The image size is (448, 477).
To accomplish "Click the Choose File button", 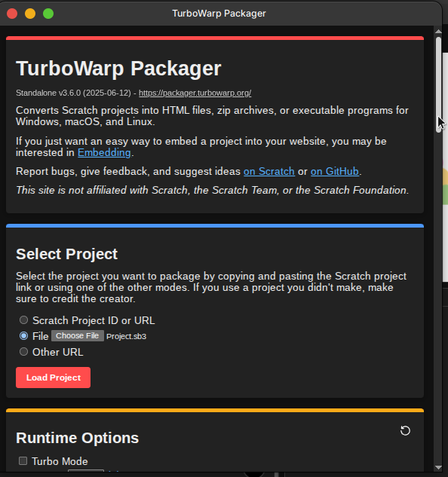I will [x=78, y=335].
